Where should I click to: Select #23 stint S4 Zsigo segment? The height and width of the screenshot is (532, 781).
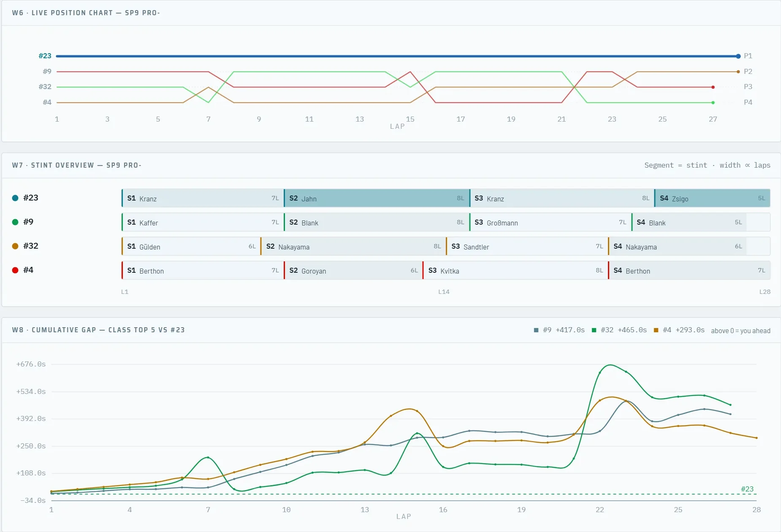tap(712, 198)
